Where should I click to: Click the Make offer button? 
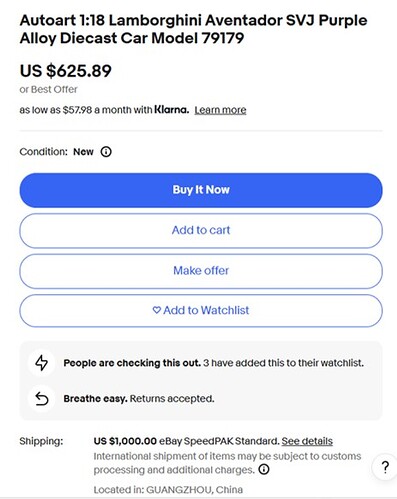tap(201, 271)
